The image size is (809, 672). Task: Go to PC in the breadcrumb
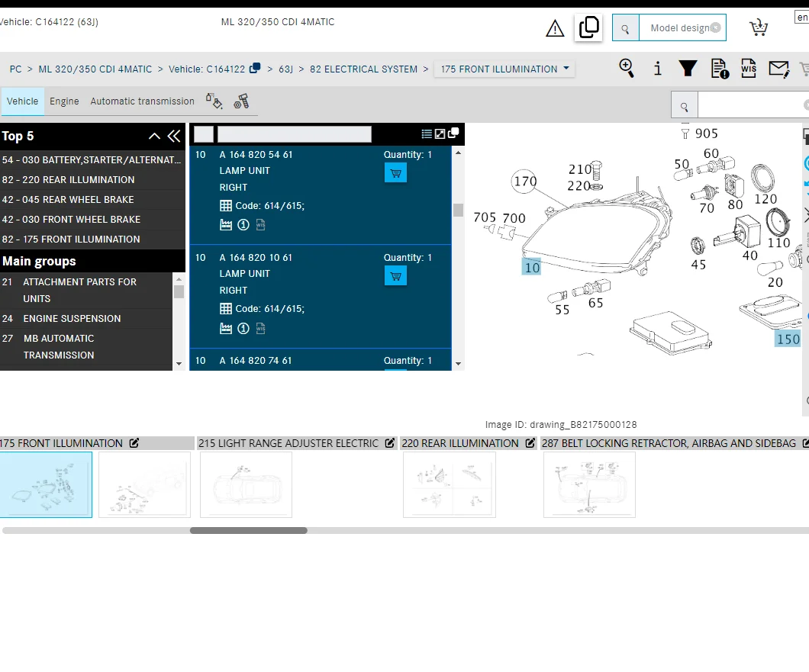click(x=16, y=69)
